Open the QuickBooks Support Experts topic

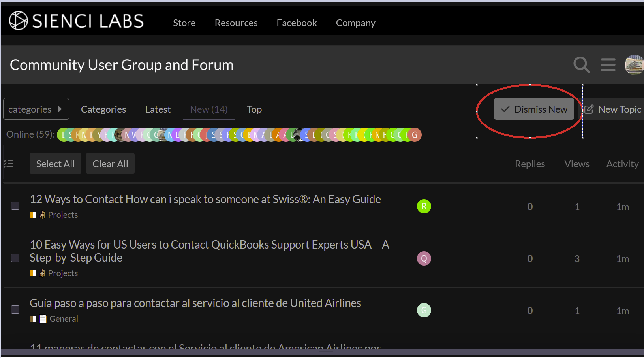(x=210, y=251)
